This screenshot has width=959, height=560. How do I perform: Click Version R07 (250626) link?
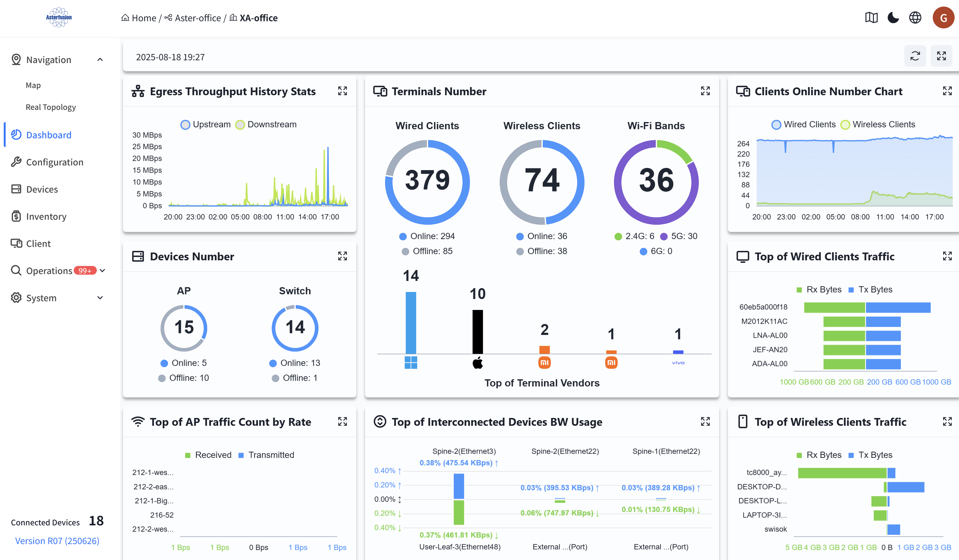pos(57,541)
